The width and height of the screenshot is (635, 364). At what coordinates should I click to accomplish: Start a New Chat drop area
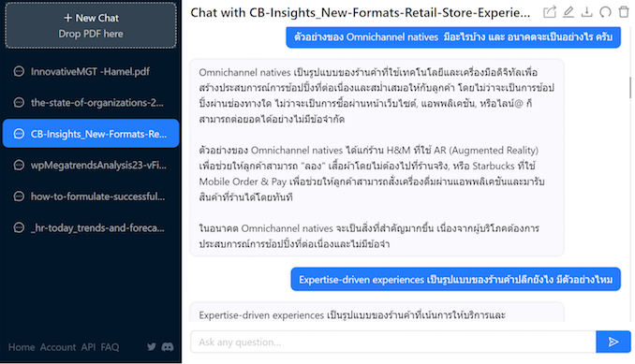click(91, 25)
